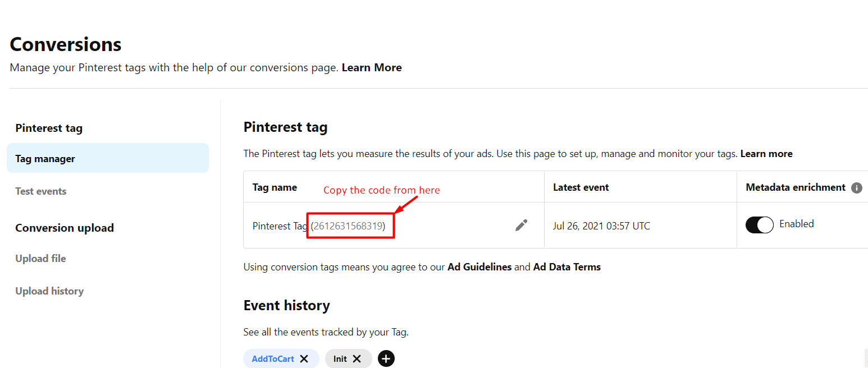View Upload history
Screen dimensions: 868x368
point(49,291)
